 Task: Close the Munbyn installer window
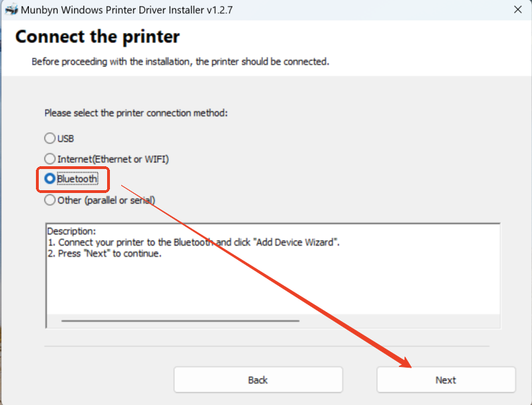[x=518, y=9]
